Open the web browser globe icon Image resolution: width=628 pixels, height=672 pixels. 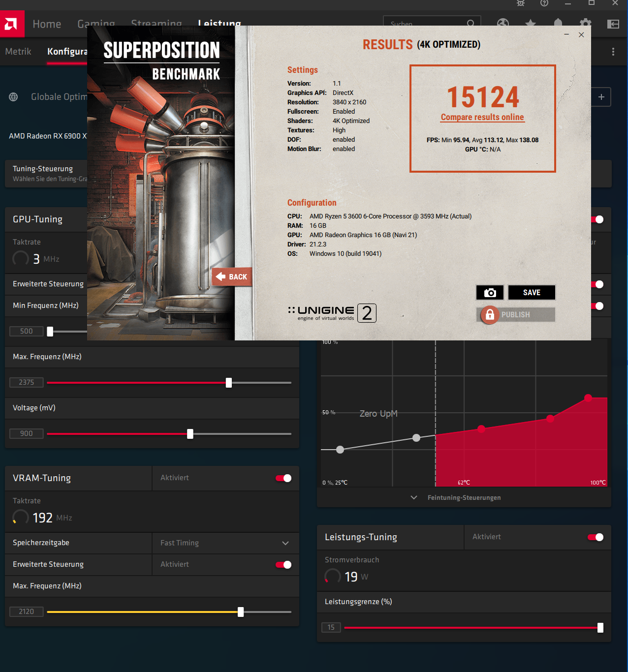[503, 23]
